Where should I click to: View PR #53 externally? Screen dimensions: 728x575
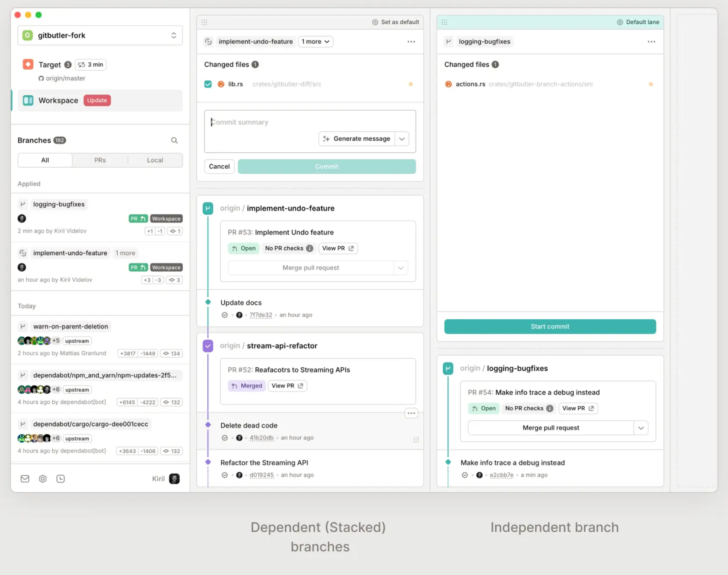click(338, 248)
